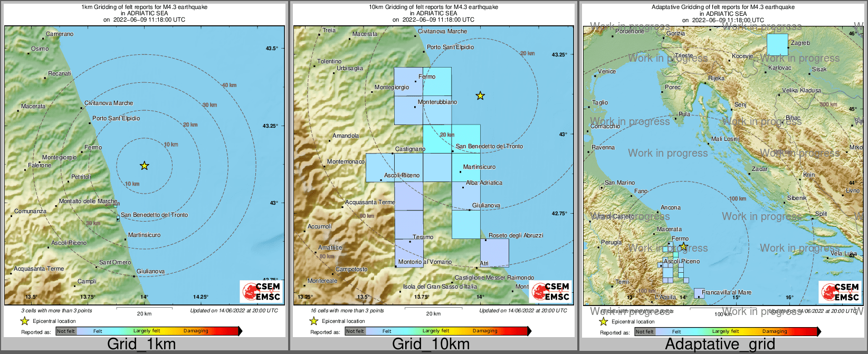Click the 'Not felt' gray swatch in Grid_1km legend

tap(66, 331)
